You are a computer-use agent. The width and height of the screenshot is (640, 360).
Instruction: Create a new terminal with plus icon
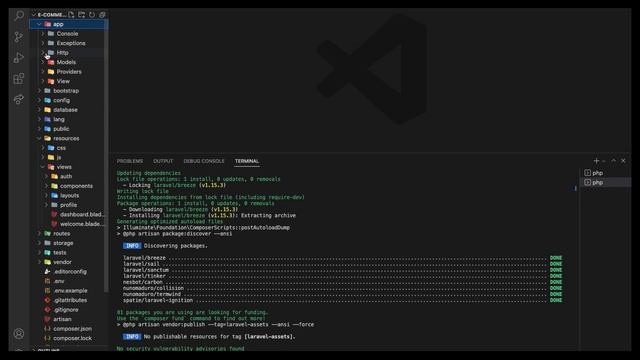pos(596,161)
